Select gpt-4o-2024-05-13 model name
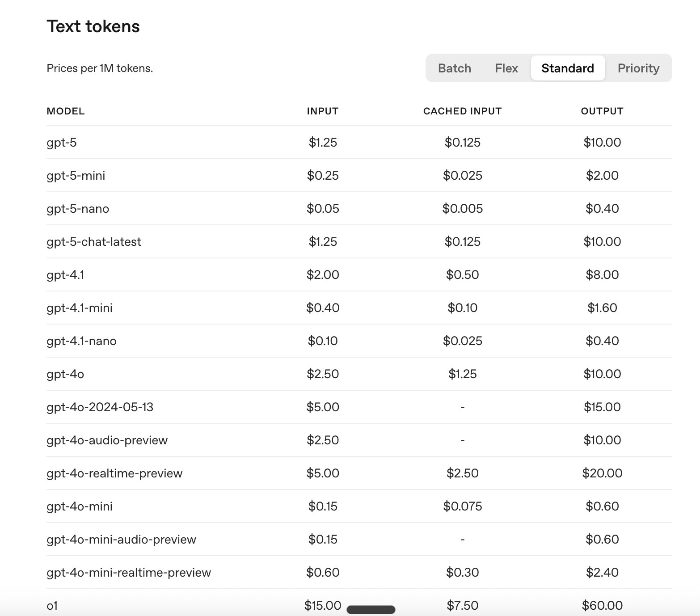Viewport: 700px width, 616px height. tap(100, 407)
